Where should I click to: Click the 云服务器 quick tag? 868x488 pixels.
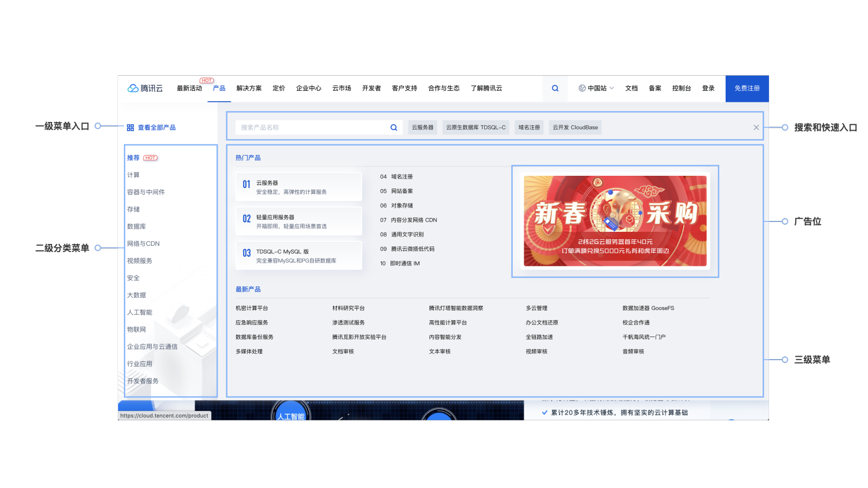[422, 128]
